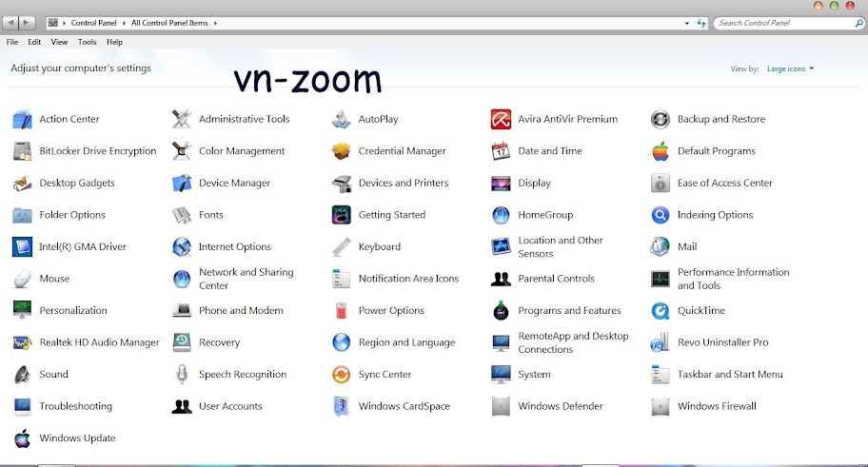
Task: Expand the arrow after All Control Panel Items
Action: [x=215, y=23]
